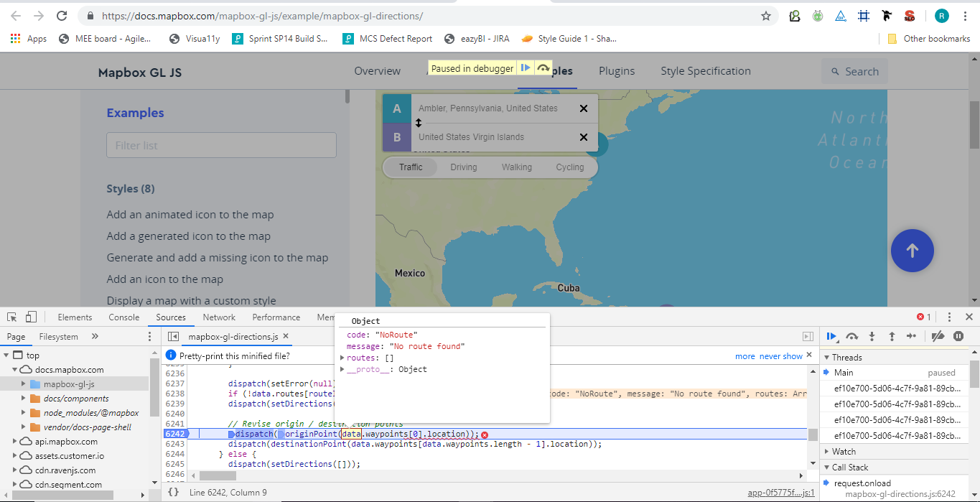This screenshot has height=502, width=980.
Task: Click the blue frame-grid extension icon
Action: [864, 16]
